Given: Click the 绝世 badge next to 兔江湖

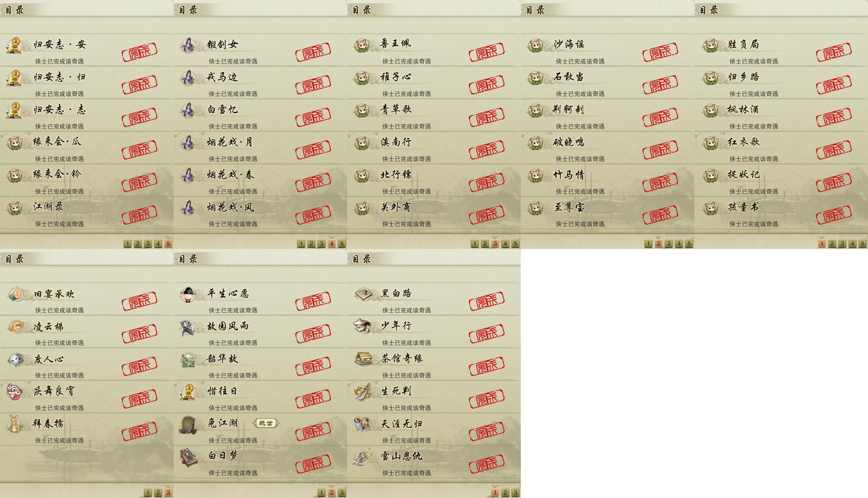Looking at the screenshot, I should [x=266, y=423].
